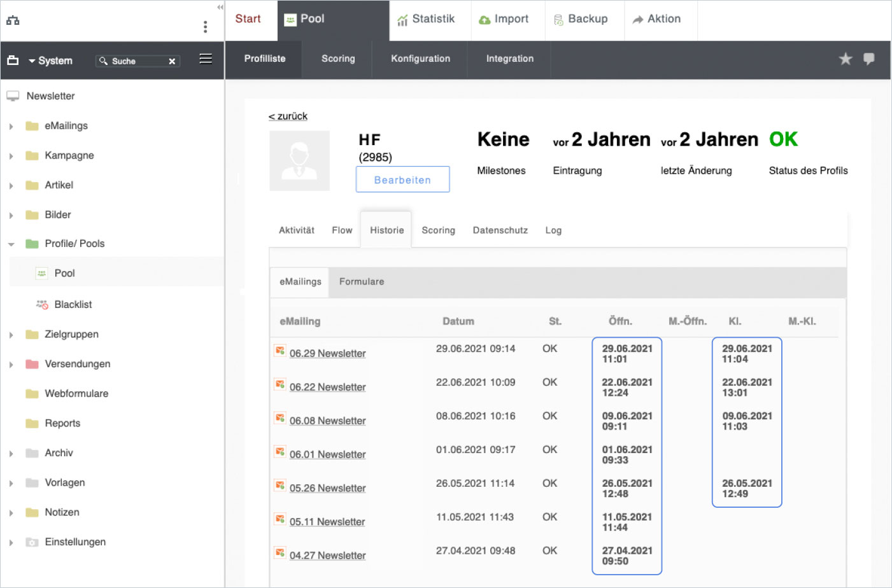
Task: Click the sitemap structure icon
Action: click(x=13, y=20)
